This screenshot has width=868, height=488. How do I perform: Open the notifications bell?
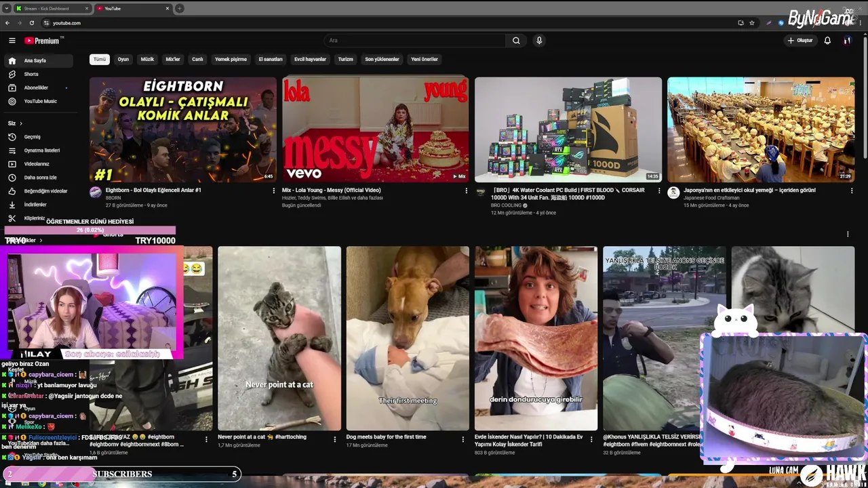827,41
